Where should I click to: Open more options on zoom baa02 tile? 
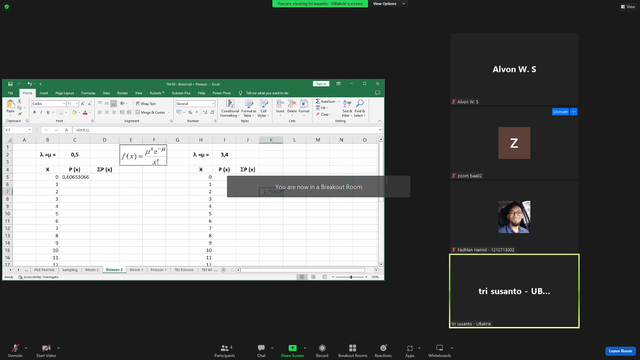pyautogui.click(x=573, y=111)
